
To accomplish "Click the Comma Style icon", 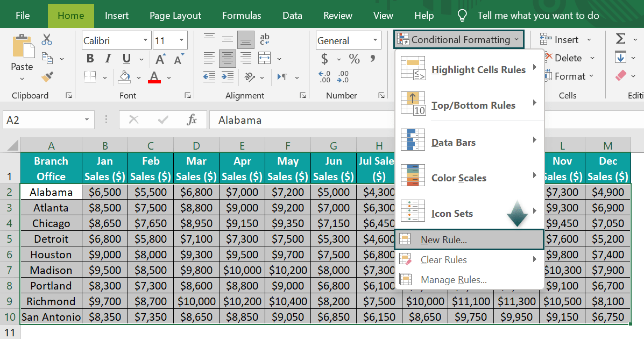I will pyautogui.click(x=373, y=59).
